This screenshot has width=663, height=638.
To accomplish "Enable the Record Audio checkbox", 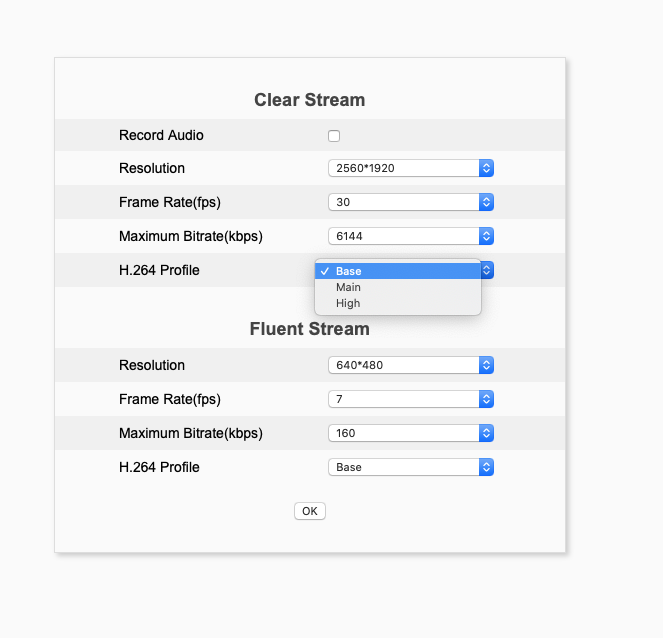I will 334,136.
